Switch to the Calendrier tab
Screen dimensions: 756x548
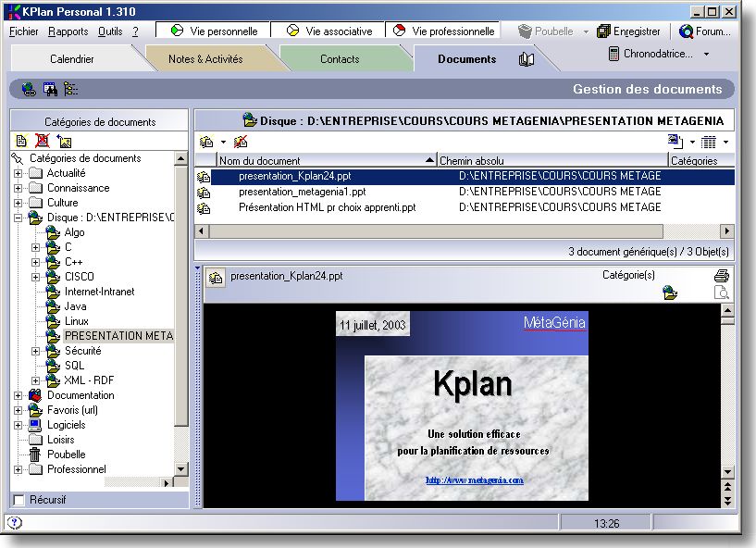(72, 59)
